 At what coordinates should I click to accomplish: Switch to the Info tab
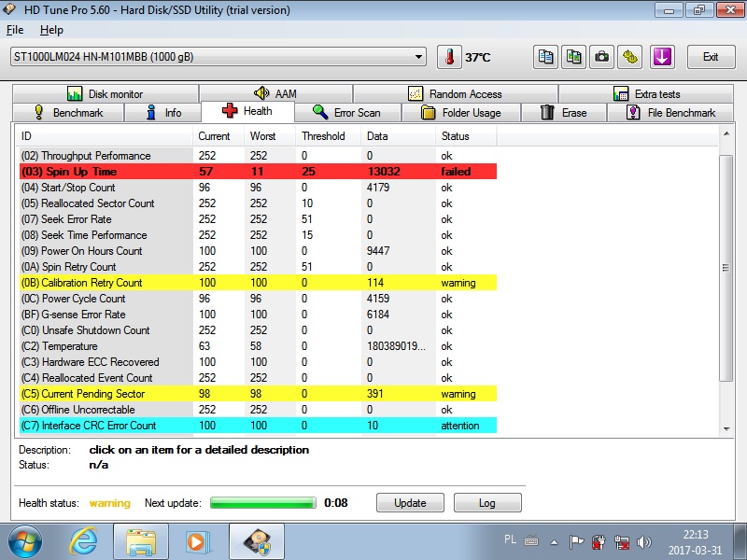coord(162,113)
